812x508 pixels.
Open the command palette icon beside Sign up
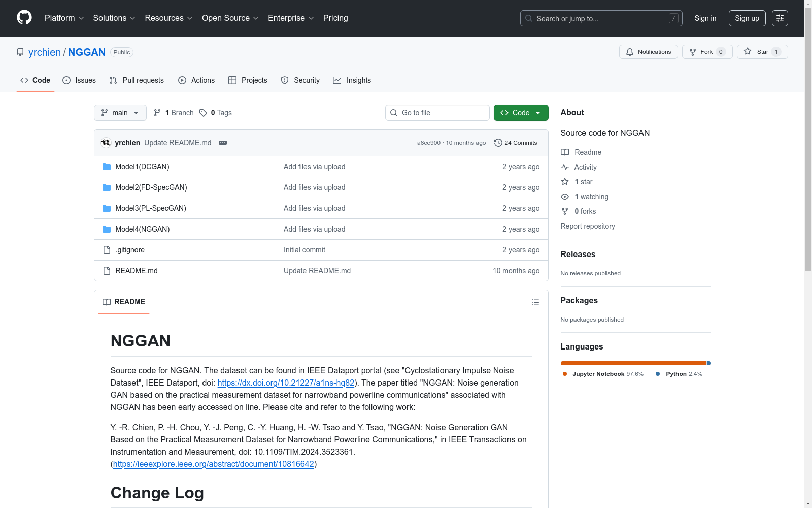coord(780,18)
